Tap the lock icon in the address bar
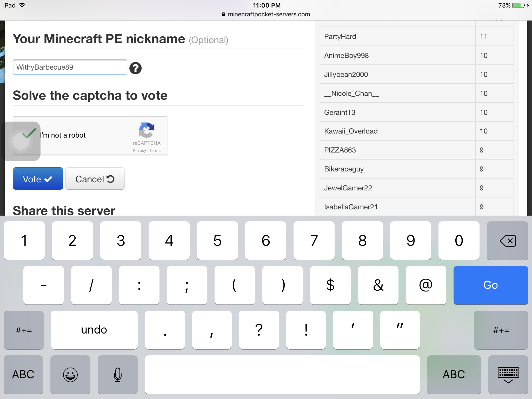 223,14
